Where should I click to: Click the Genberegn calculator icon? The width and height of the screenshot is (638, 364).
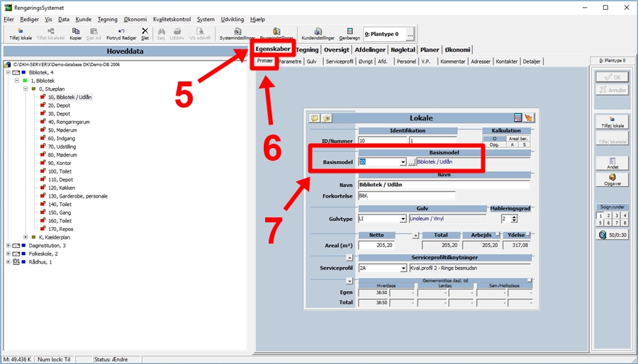point(349,34)
